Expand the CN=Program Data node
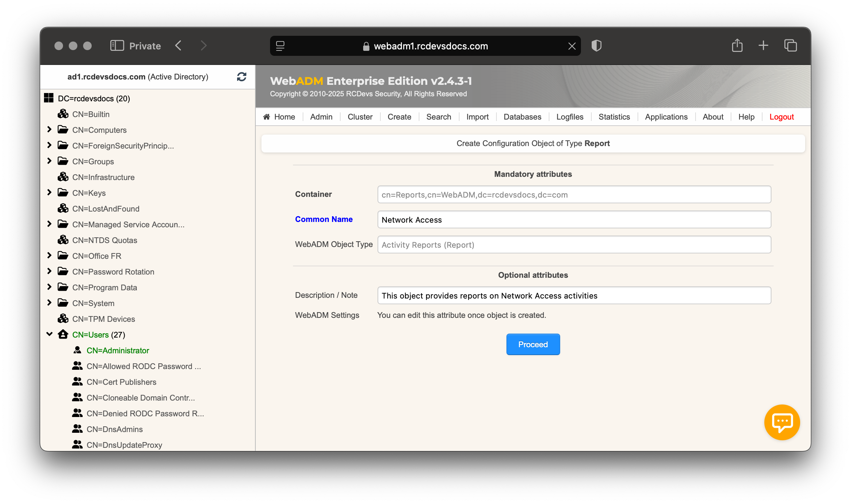This screenshot has height=504, width=851. pos(49,287)
